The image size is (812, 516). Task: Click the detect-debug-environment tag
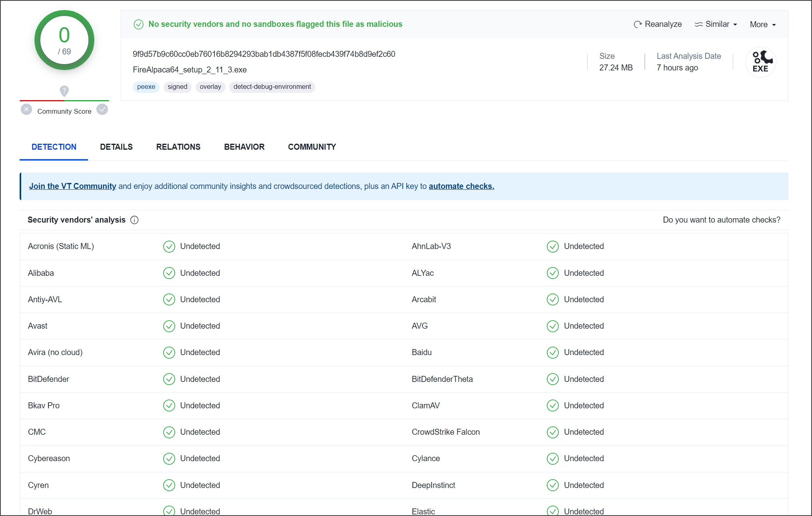272,87
